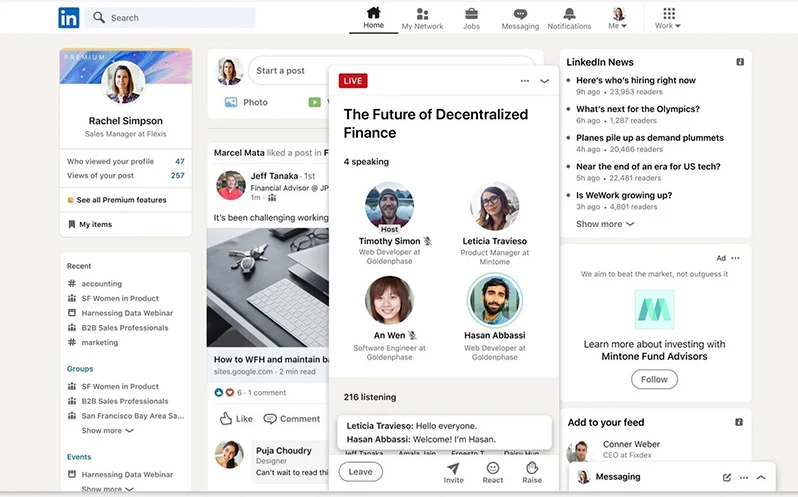Open the Notifications tab
798x497 pixels.
pyautogui.click(x=569, y=19)
